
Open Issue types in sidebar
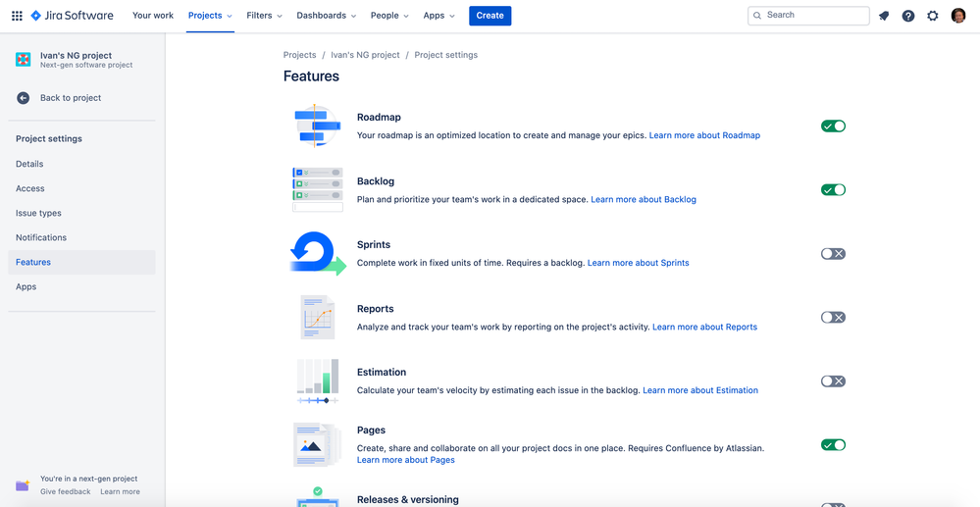coord(81,213)
